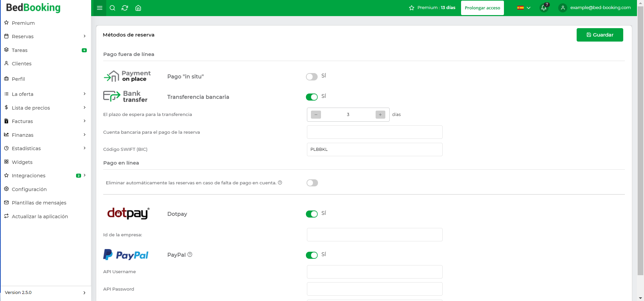644x301 pixels.
Task: Go to home via house icon
Action: [x=138, y=8]
